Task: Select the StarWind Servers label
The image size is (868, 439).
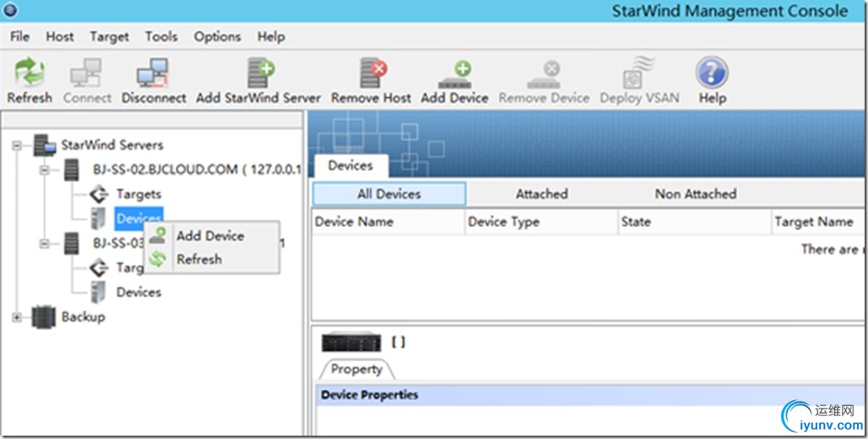Action: tap(112, 145)
